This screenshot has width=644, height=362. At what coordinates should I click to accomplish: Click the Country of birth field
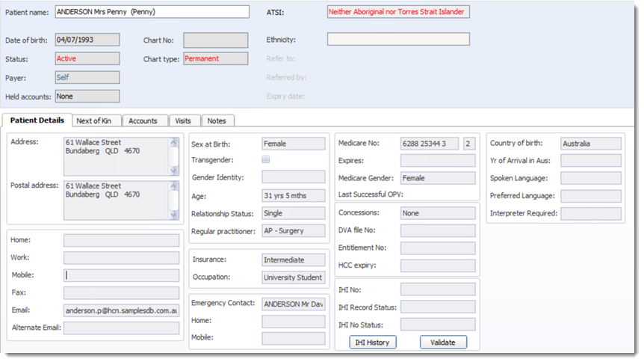coord(590,144)
